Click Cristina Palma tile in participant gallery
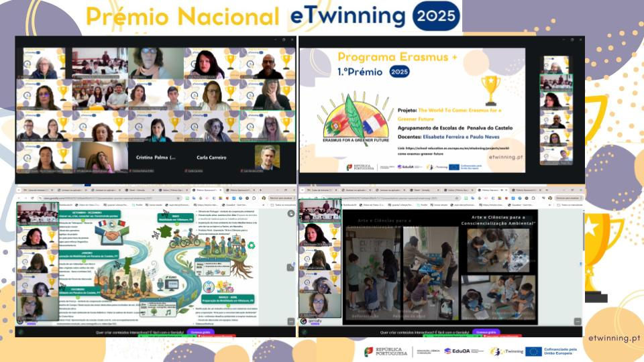Image resolution: width=644 pixels, height=362 pixels. [156, 157]
